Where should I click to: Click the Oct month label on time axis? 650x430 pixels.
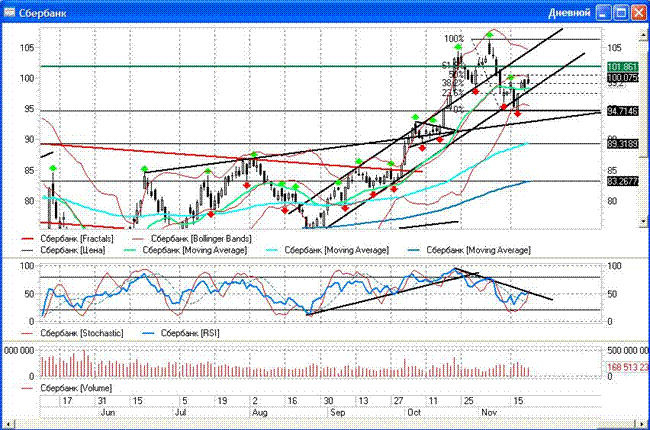tap(414, 413)
